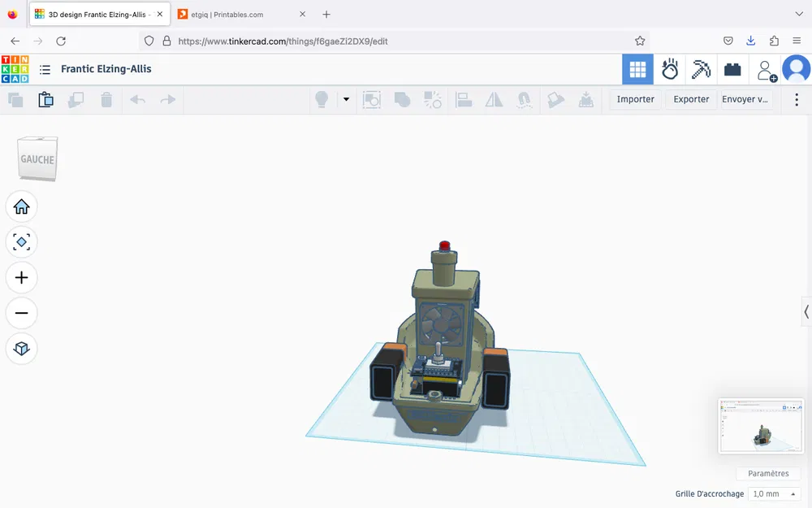Select the Group tool in the toolbar
Image resolution: width=812 pixels, height=508 pixels.
point(402,99)
